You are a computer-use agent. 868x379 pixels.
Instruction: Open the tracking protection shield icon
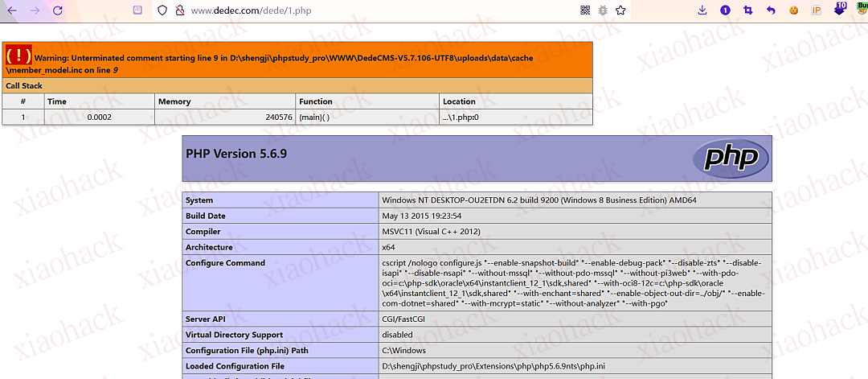162,10
